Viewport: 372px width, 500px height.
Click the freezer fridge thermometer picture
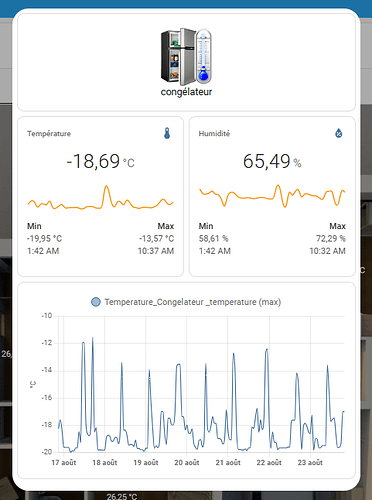186,57
